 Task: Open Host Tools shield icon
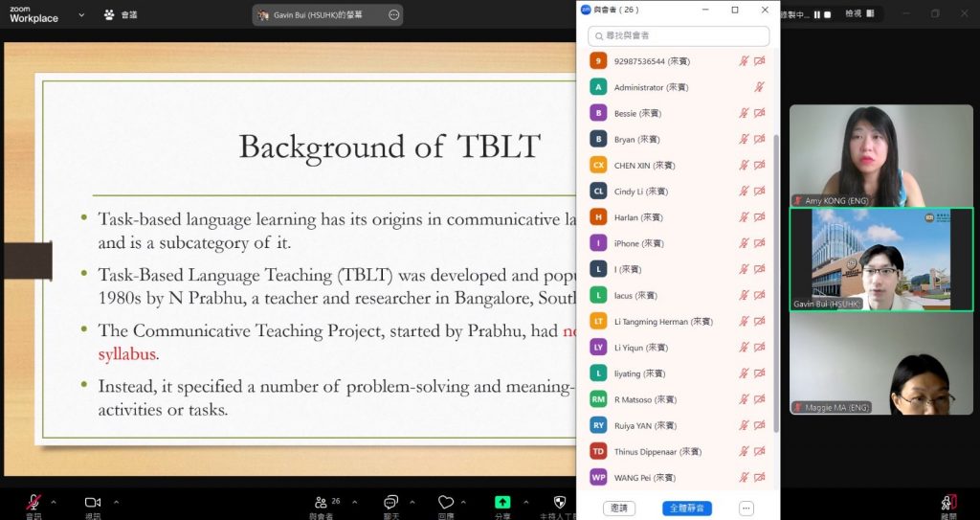coord(560,503)
